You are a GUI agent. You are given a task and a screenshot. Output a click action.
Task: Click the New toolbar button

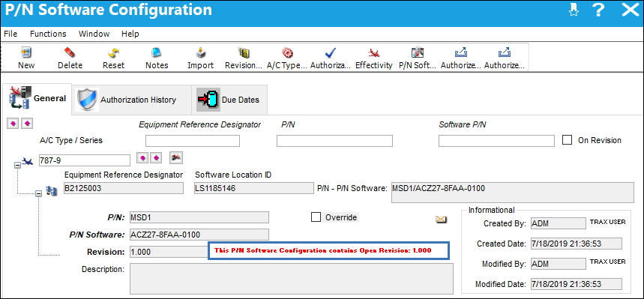click(x=26, y=58)
